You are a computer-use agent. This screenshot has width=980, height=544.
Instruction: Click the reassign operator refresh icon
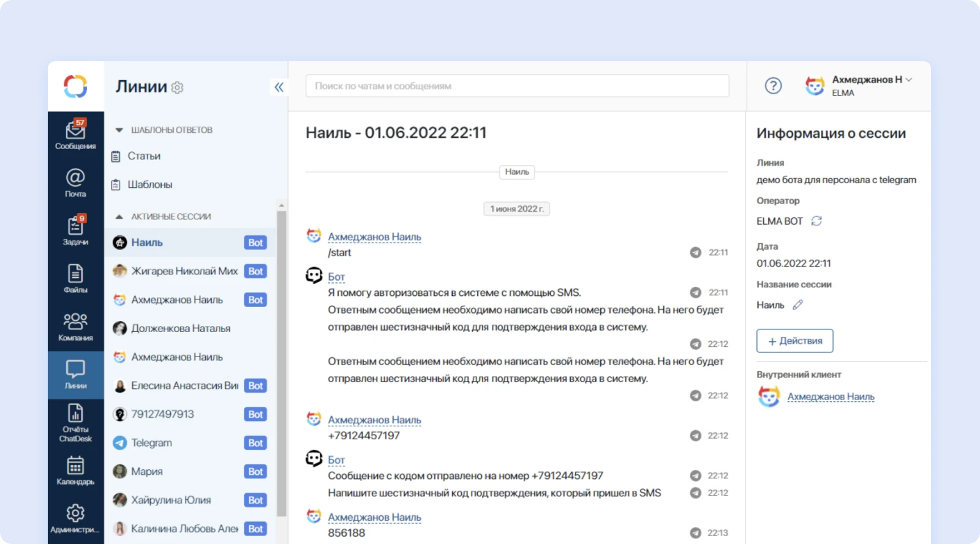816,221
